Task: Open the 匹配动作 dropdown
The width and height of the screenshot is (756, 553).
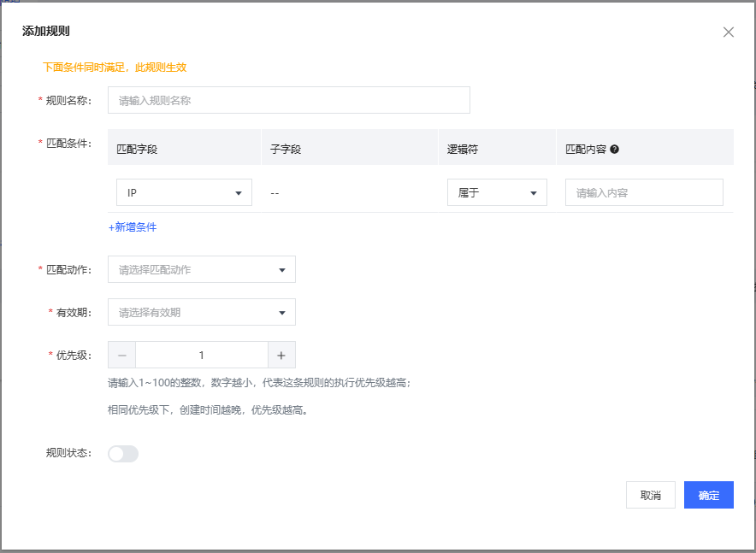Action: 201,270
